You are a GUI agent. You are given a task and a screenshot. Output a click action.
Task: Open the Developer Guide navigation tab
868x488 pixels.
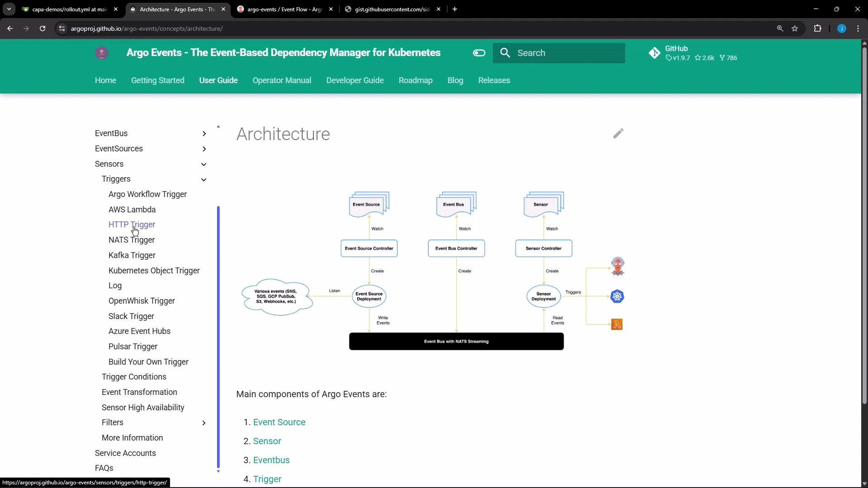click(355, 80)
